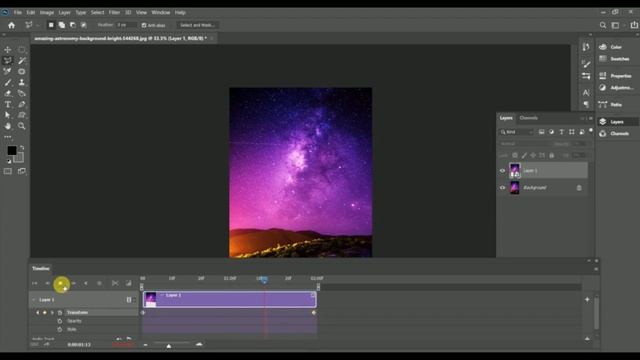This screenshot has height=360, width=640.
Task: Open the File menu
Action: click(18, 13)
